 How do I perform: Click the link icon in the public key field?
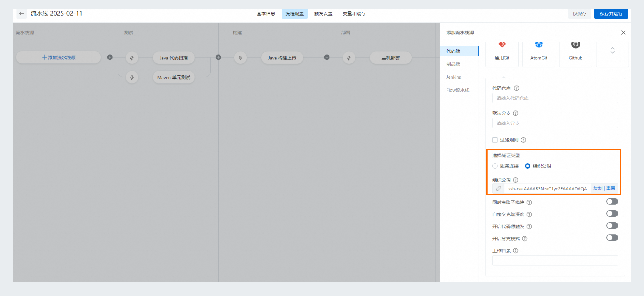pos(499,189)
